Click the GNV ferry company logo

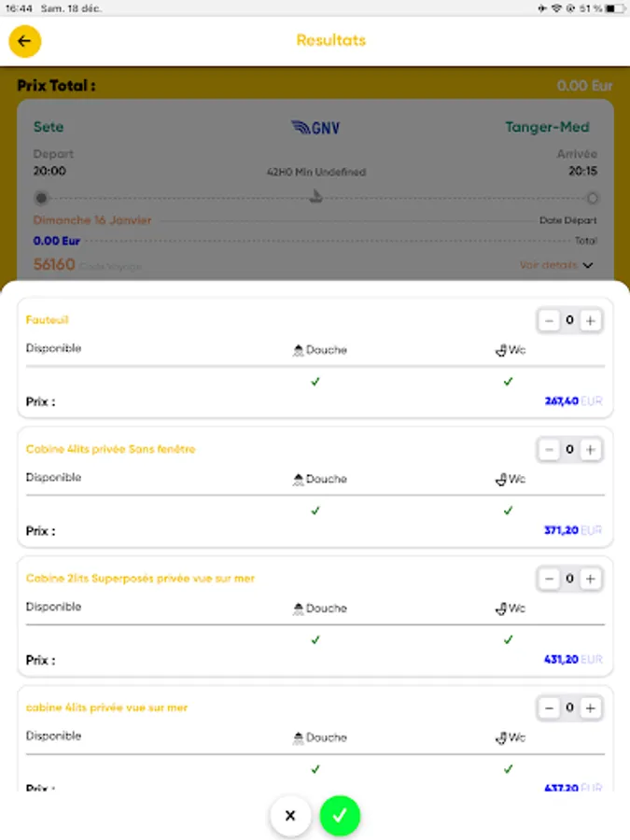pos(315,128)
